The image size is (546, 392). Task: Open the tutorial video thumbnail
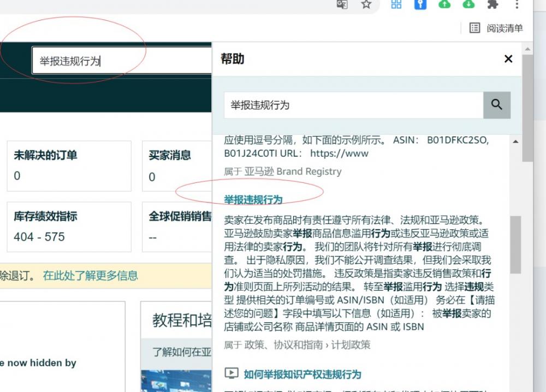click(176, 381)
